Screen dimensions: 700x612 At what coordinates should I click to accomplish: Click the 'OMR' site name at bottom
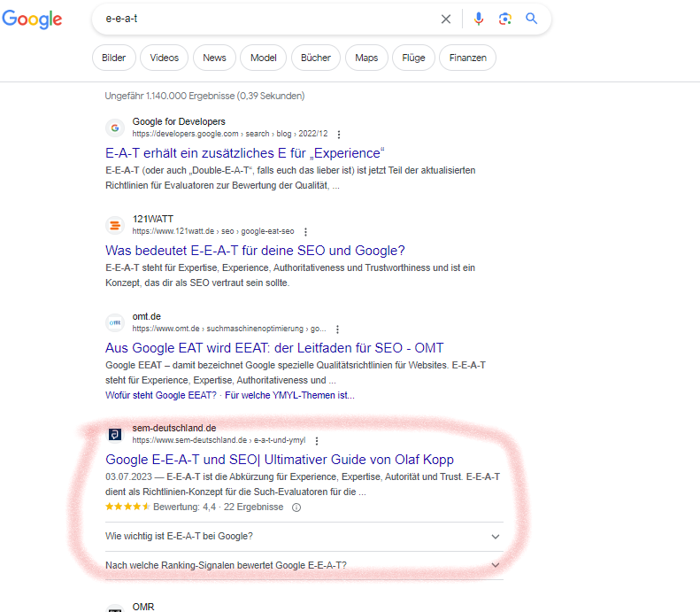pos(143,607)
